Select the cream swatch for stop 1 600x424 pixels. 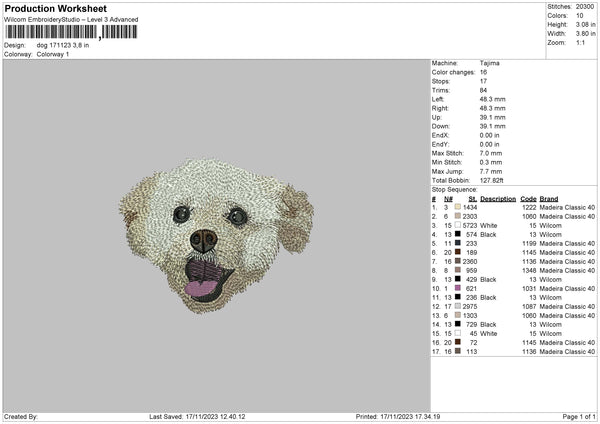(x=457, y=206)
